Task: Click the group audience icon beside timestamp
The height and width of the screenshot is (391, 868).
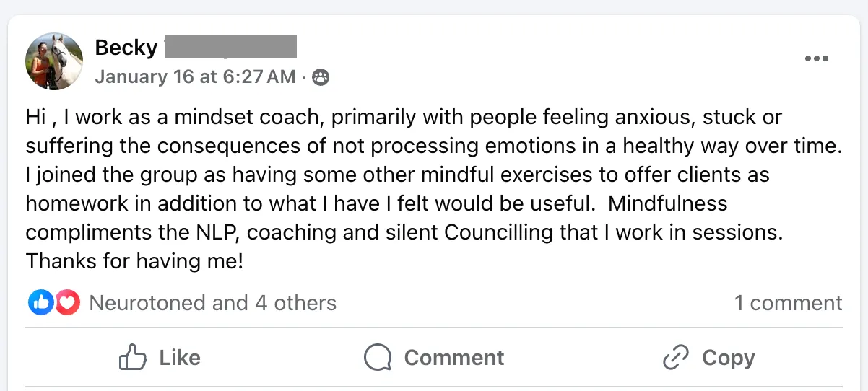Action: (x=320, y=77)
